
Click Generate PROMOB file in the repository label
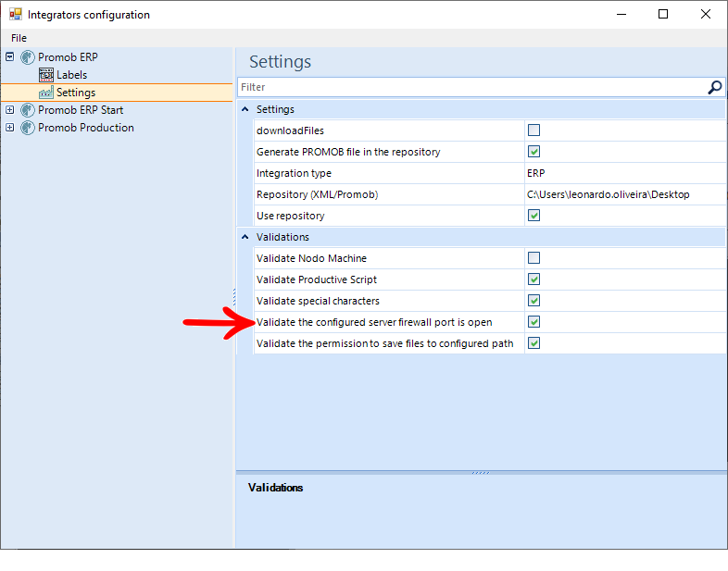[348, 152]
